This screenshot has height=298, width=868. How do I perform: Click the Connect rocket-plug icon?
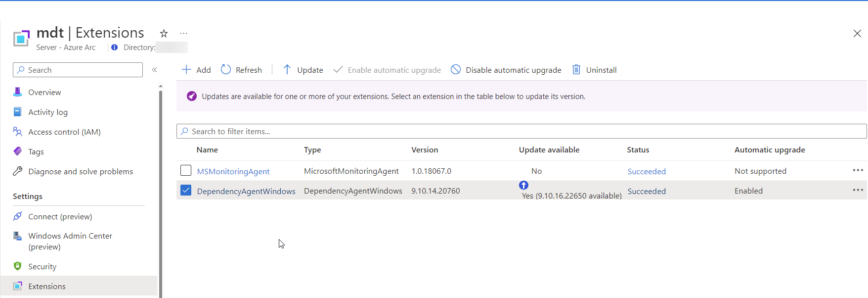[18, 216]
